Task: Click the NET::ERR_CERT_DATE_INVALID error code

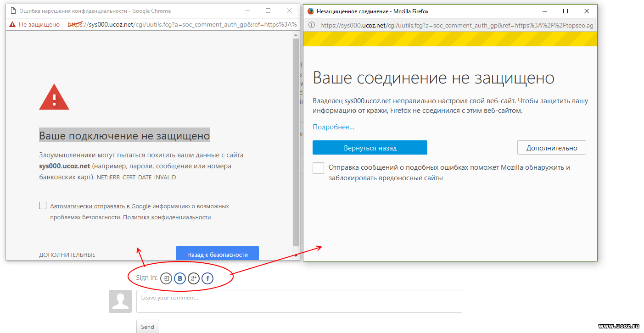Action: 136,177
